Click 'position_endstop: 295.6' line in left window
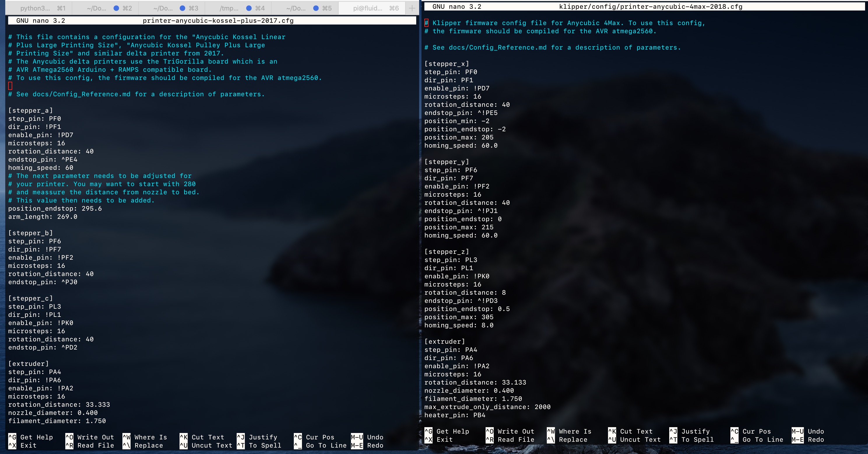Image resolution: width=868 pixels, height=454 pixels. [55, 208]
